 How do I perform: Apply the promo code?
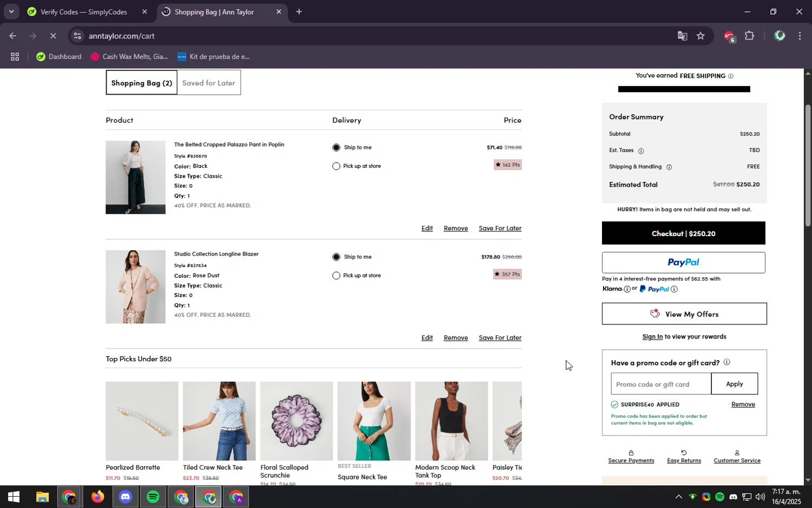point(735,384)
